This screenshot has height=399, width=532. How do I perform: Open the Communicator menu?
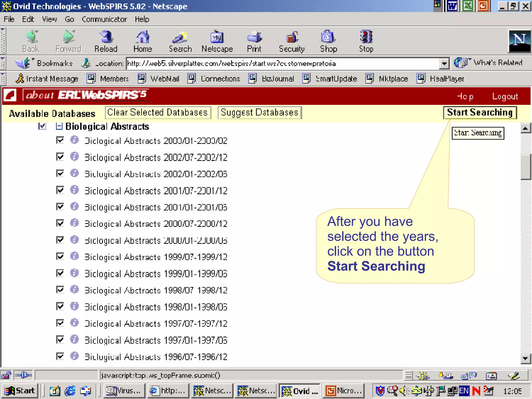104,19
